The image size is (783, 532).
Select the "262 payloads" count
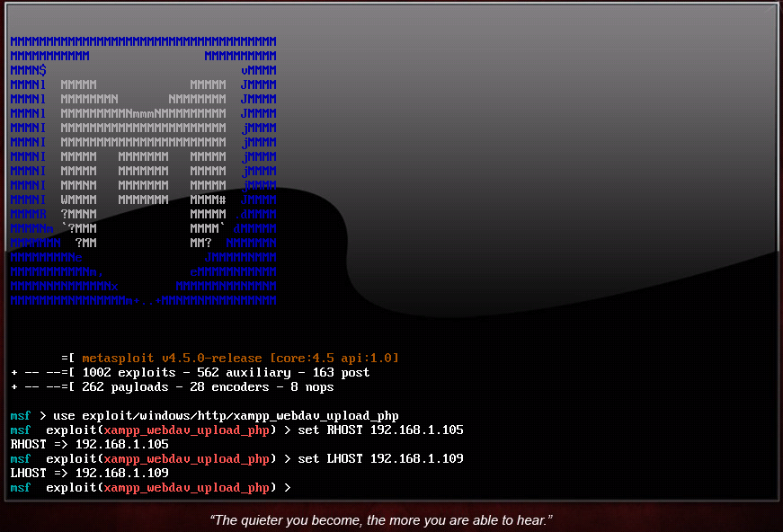tap(125, 387)
